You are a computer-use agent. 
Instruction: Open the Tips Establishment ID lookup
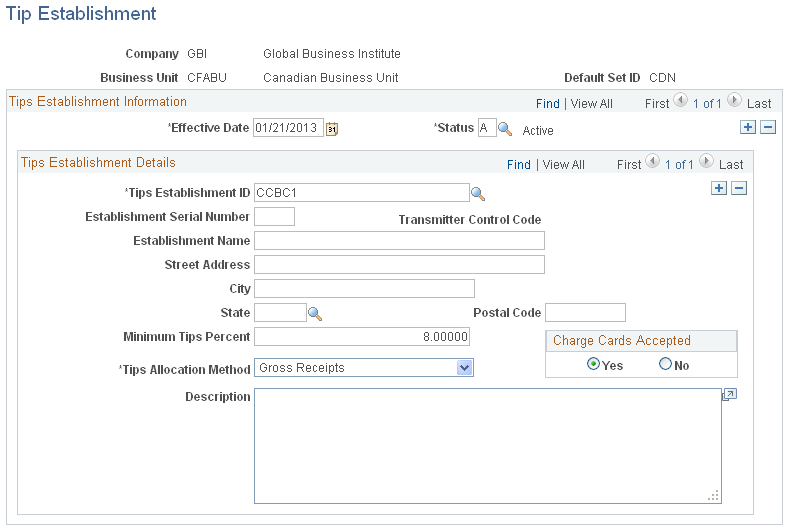478,194
